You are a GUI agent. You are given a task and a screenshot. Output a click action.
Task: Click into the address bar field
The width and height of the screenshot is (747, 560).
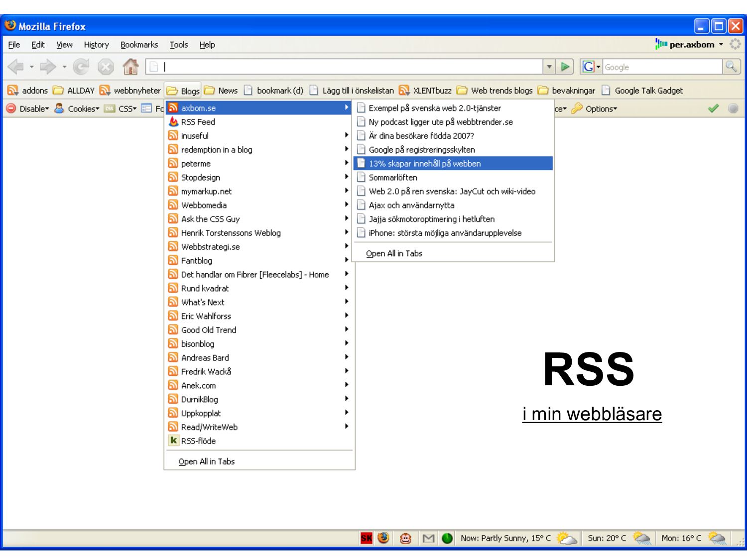coord(345,67)
